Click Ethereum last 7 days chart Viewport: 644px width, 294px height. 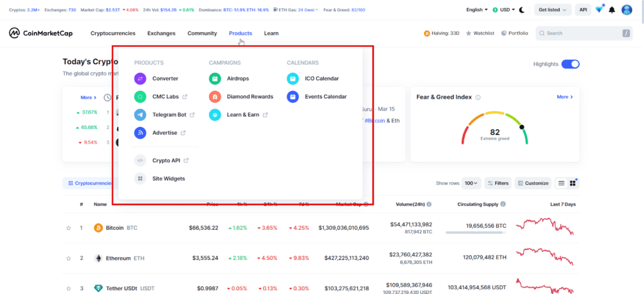point(544,257)
